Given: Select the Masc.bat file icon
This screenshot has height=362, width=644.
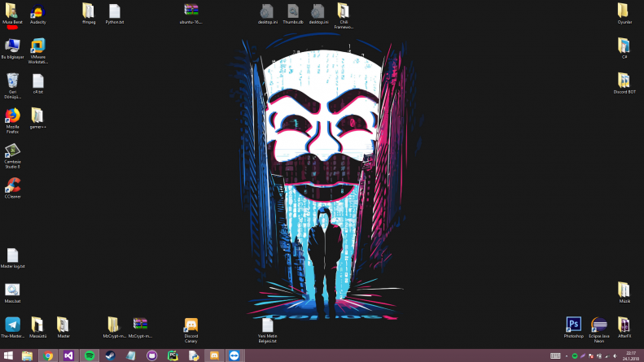Looking at the screenshot, I should [x=12, y=293].
